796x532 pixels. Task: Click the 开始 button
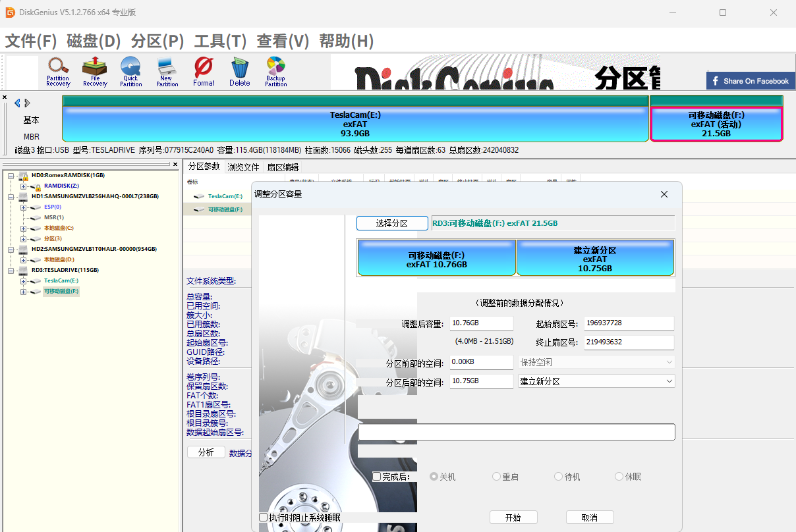[513, 518]
